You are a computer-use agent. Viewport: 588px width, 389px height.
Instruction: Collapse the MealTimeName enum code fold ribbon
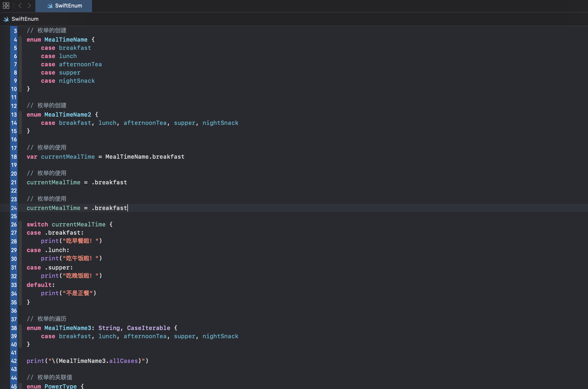click(20, 64)
